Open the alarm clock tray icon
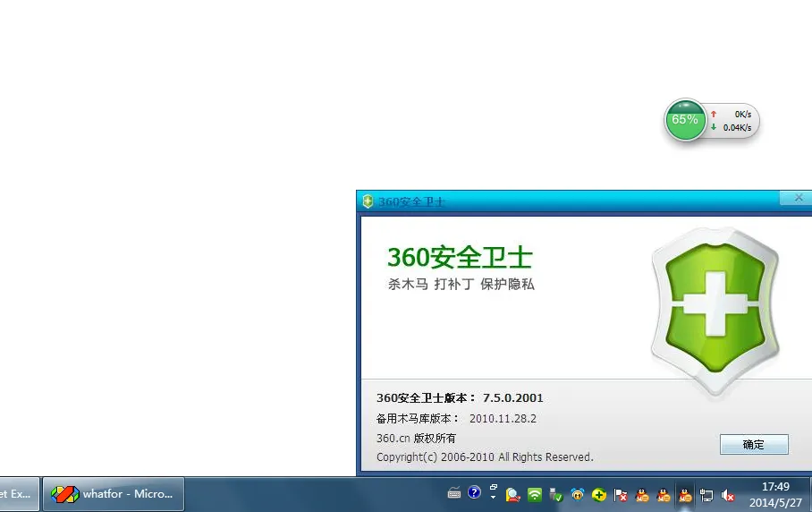The width and height of the screenshot is (812, 512). (x=578, y=495)
